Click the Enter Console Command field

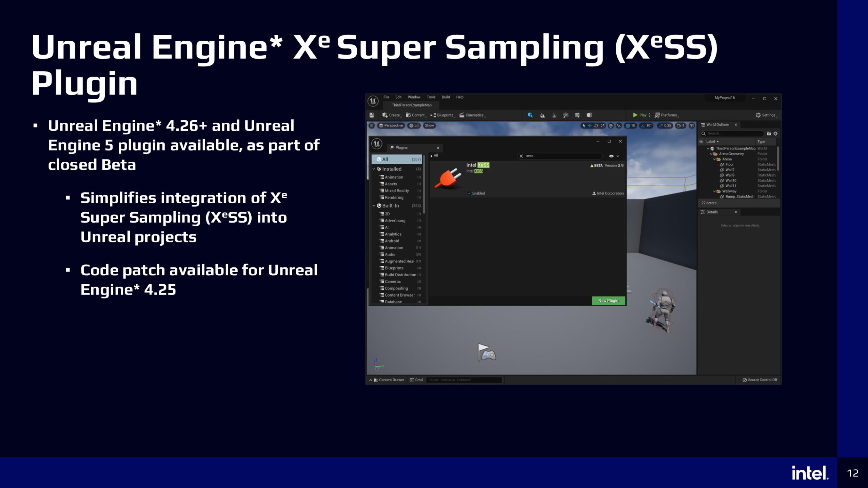464,380
